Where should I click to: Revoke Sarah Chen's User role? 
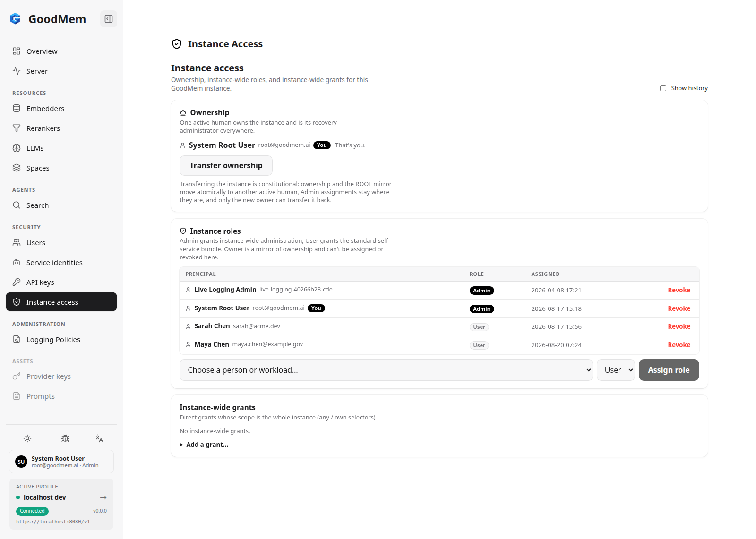pyautogui.click(x=679, y=326)
